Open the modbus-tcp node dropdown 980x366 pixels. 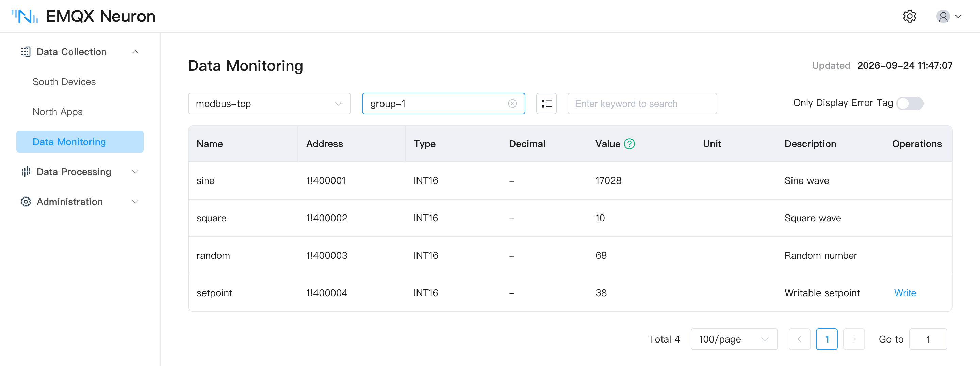tap(269, 104)
